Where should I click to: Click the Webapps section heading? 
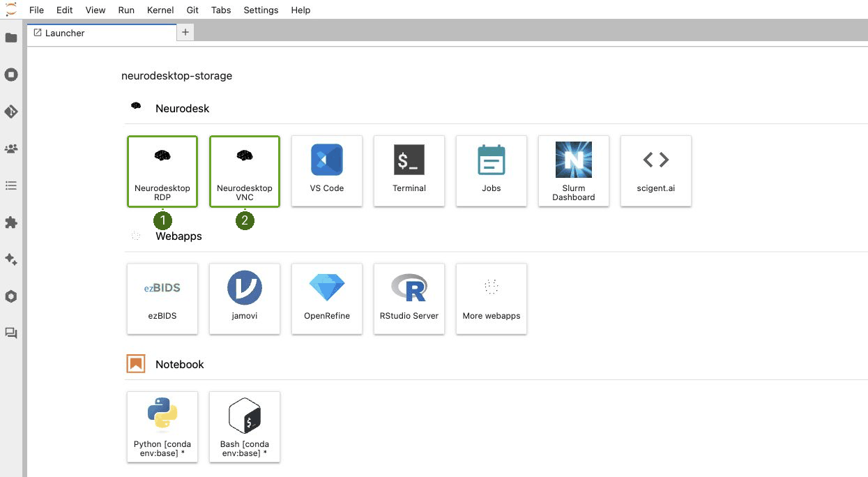click(x=178, y=236)
